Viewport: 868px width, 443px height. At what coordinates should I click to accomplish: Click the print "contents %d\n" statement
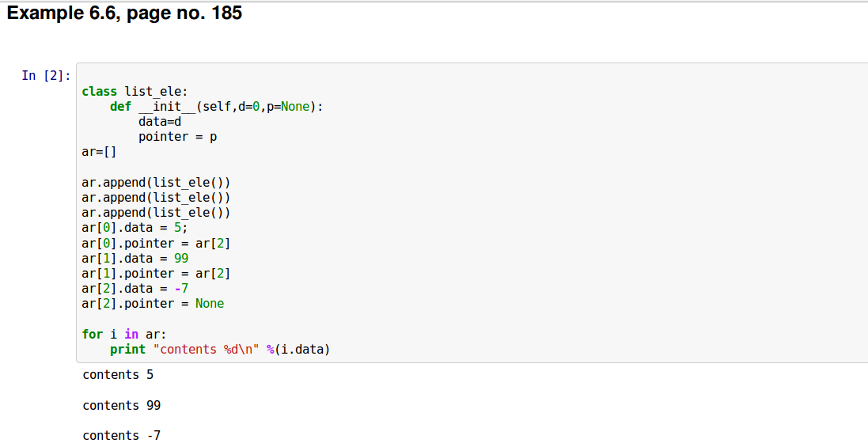coord(219,350)
